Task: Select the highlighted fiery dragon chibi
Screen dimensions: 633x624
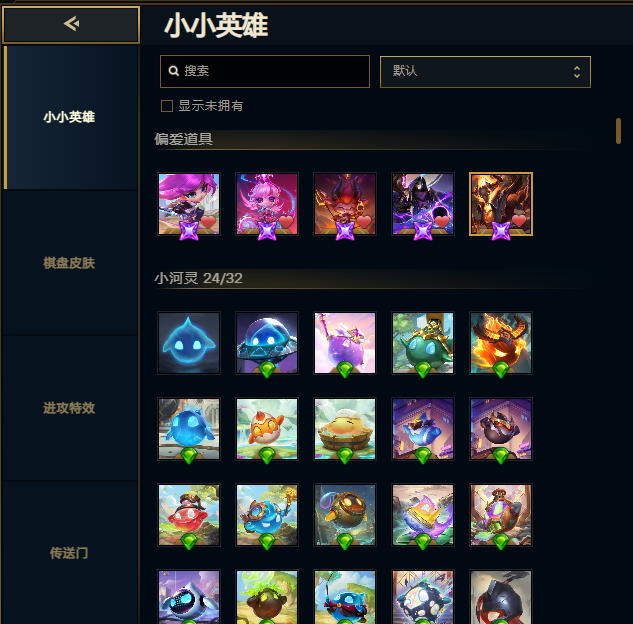Action: coord(501,204)
